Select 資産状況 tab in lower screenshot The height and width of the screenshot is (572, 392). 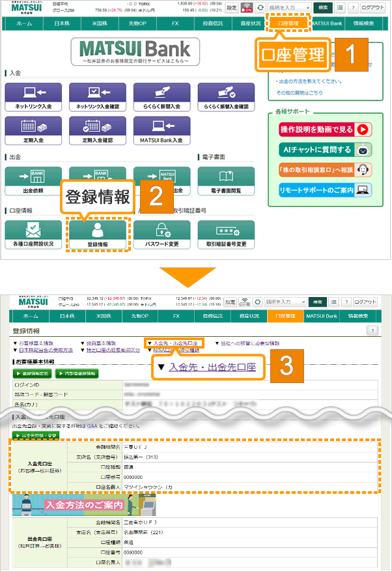[249, 316]
